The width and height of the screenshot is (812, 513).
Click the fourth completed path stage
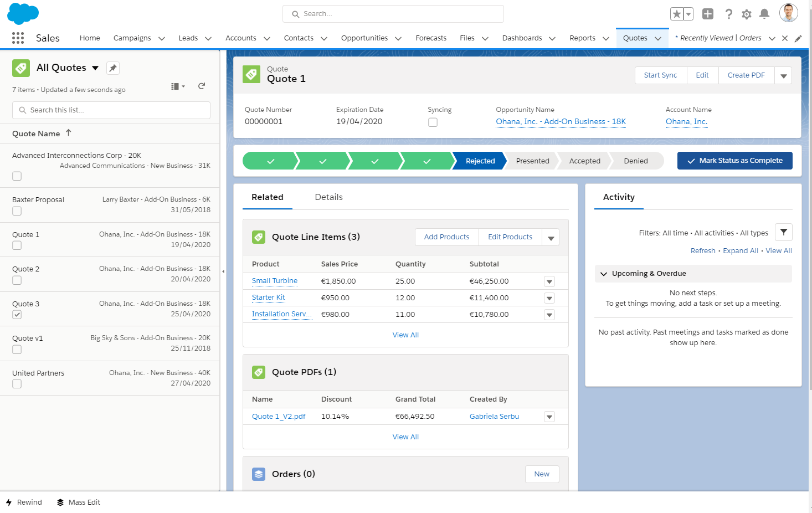pos(426,161)
